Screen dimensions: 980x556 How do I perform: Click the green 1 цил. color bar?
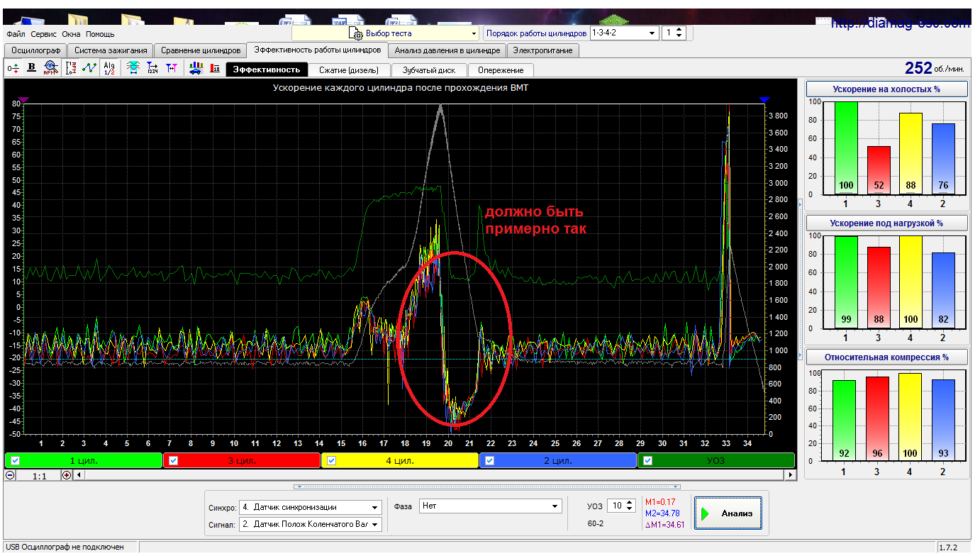[x=83, y=460]
